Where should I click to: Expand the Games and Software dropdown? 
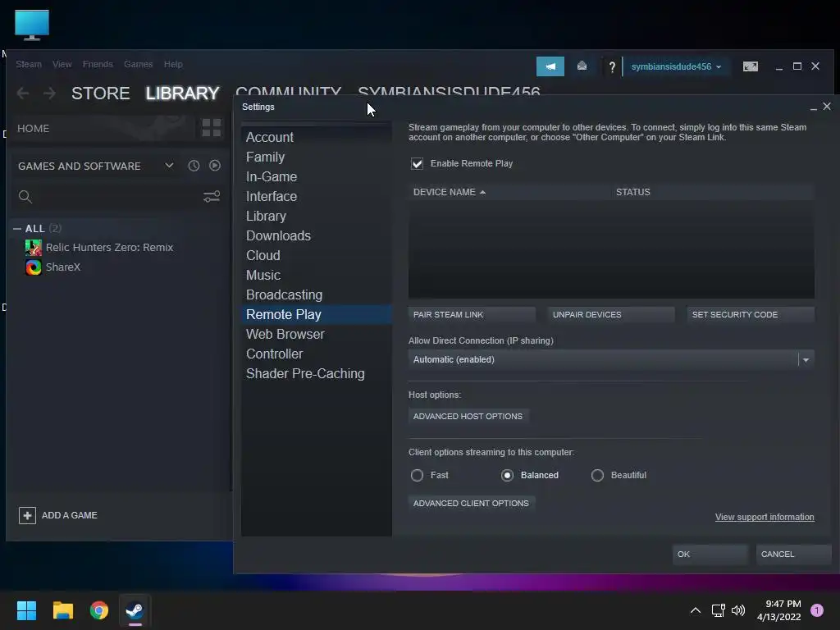(x=169, y=166)
